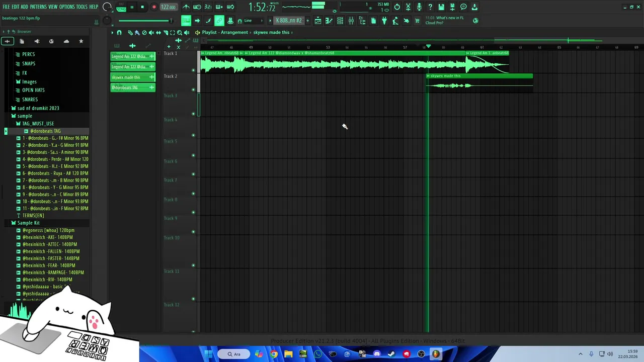Click the floppy disk save icon
644x362 pixels.
click(x=441, y=7)
